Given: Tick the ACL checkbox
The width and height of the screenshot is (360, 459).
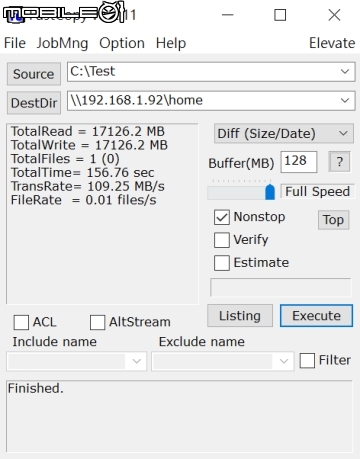Looking at the screenshot, I should tap(21, 322).
